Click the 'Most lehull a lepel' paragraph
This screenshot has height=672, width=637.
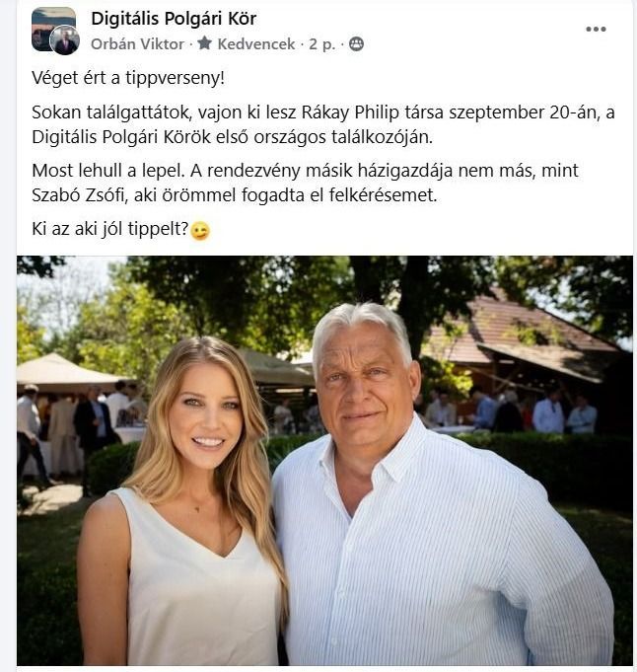click(305, 183)
